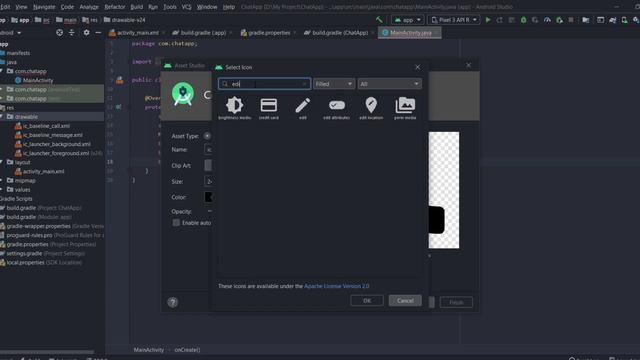Open the Refactor menu
640x360 pixels.
click(115, 7)
